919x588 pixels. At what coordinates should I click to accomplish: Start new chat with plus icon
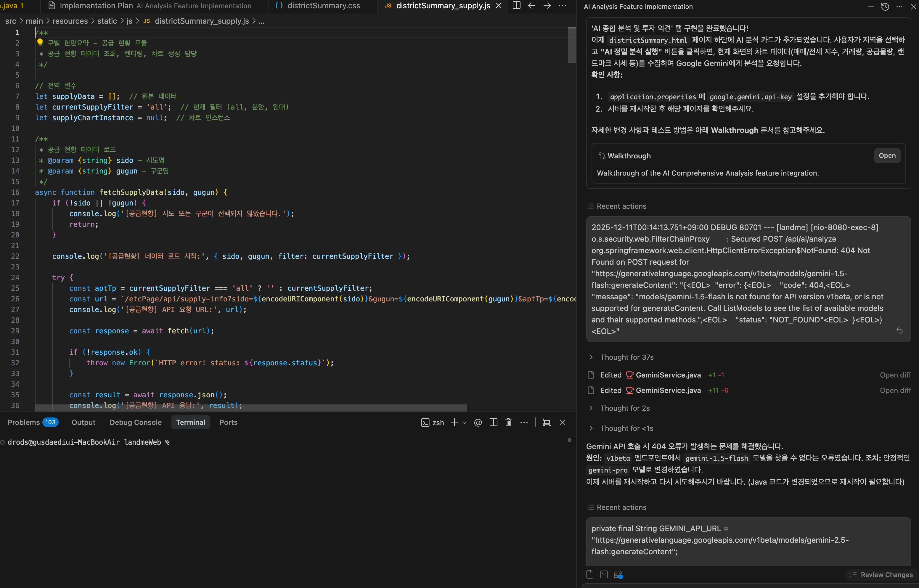tap(870, 7)
